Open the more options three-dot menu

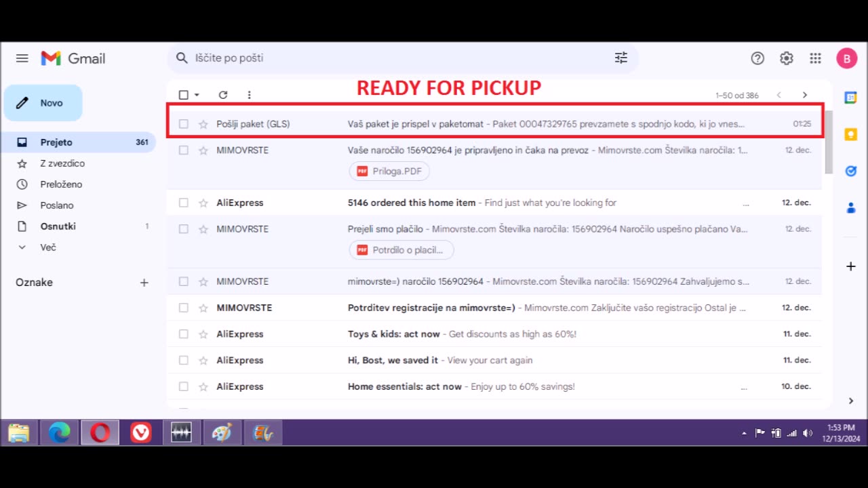249,95
